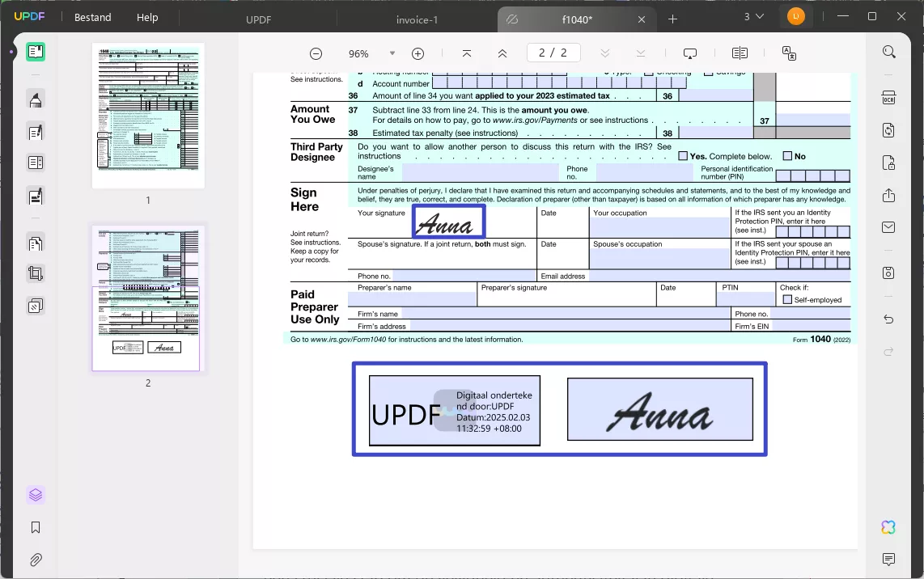The height and width of the screenshot is (579, 924).
Task: Select the f1040* tab
Action: click(x=577, y=19)
